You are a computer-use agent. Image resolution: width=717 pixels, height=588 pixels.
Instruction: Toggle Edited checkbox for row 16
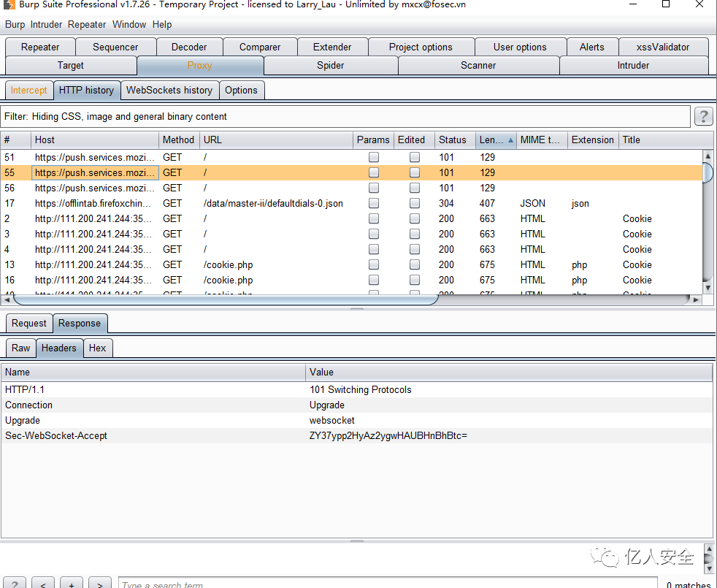[415, 280]
